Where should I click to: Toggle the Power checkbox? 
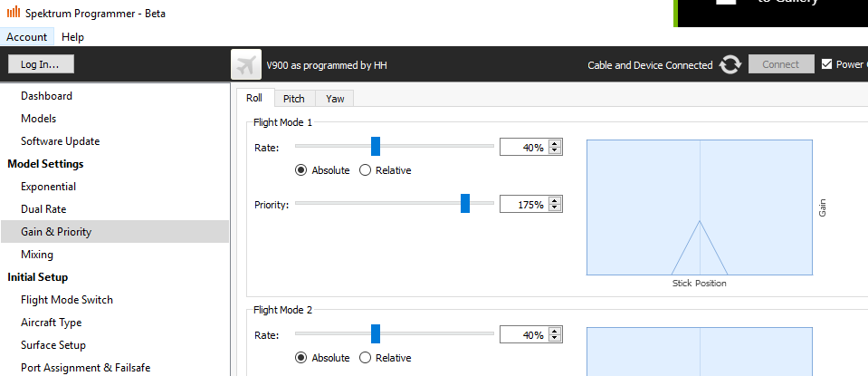tap(826, 64)
